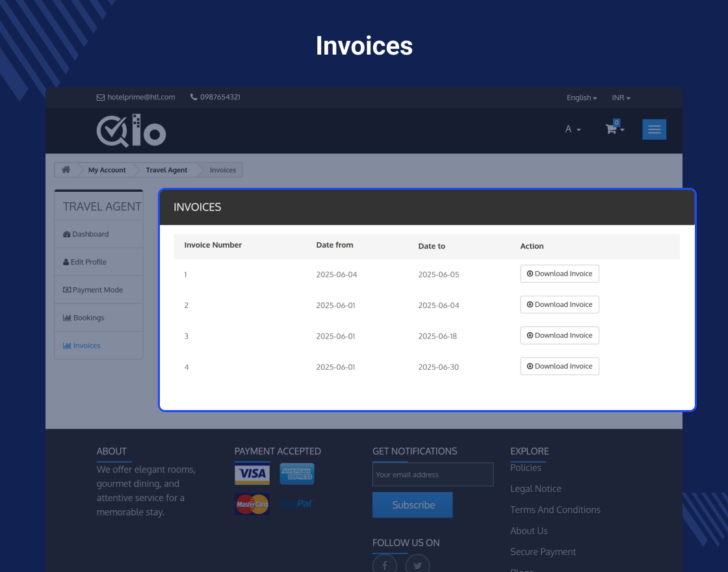The height and width of the screenshot is (572, 728).
Task: Expand the English language dropdown
Action: [x=581, y=97]
